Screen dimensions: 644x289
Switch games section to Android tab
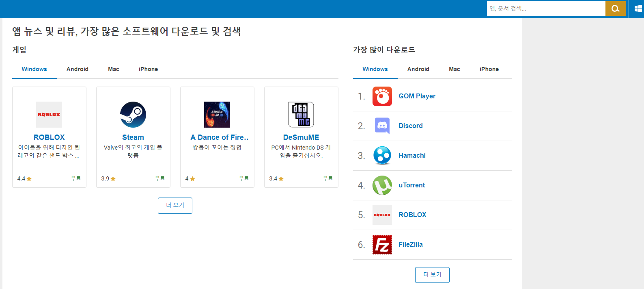(78, 69)
